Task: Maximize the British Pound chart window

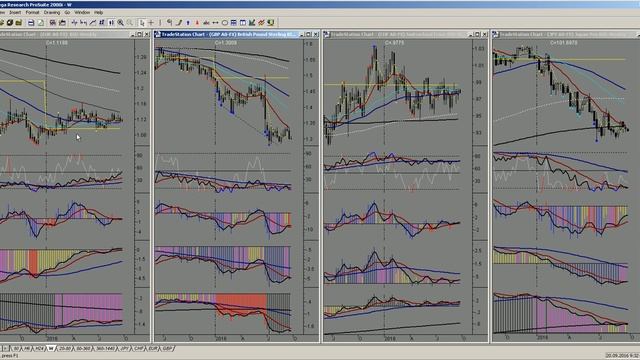Action: 309,34
